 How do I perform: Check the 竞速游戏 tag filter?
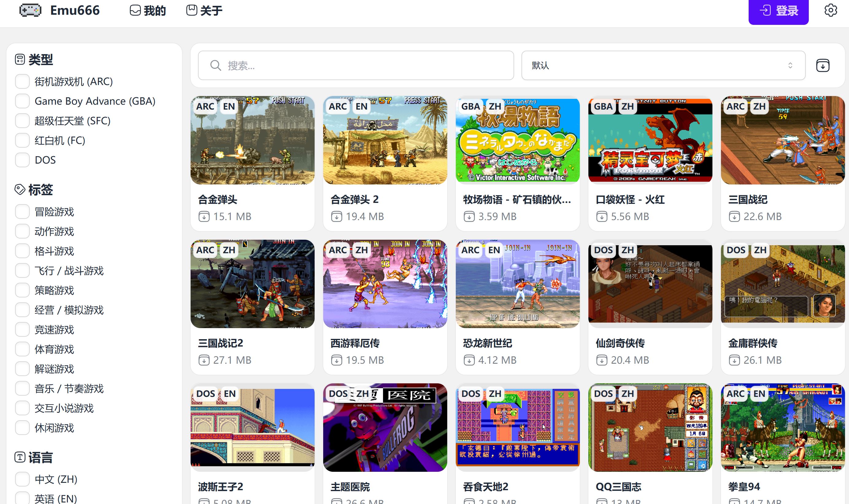click(22, 329)
